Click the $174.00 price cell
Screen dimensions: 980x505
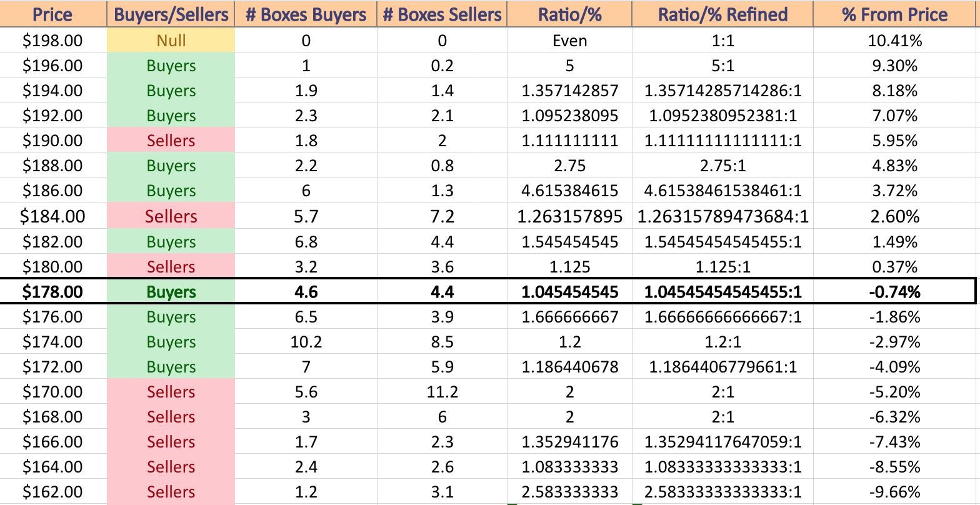(x=53, y=342)
